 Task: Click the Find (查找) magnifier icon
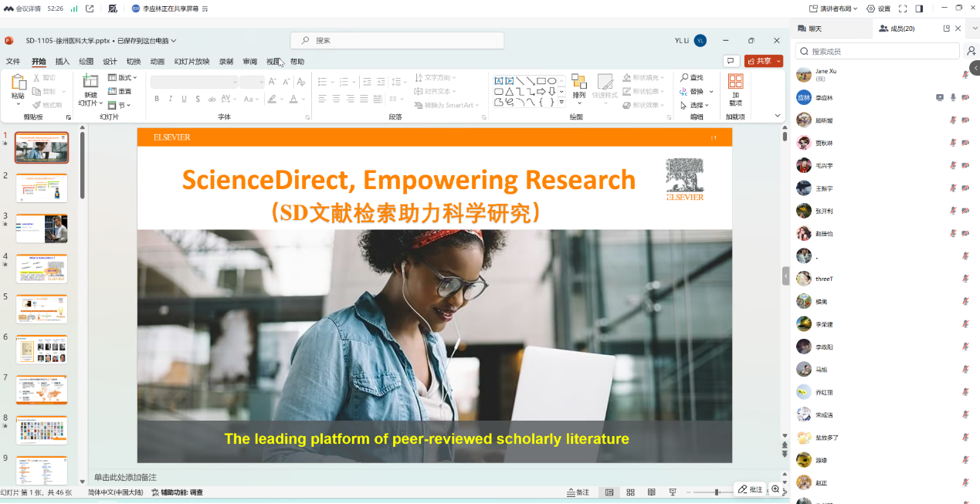point(685,78)
